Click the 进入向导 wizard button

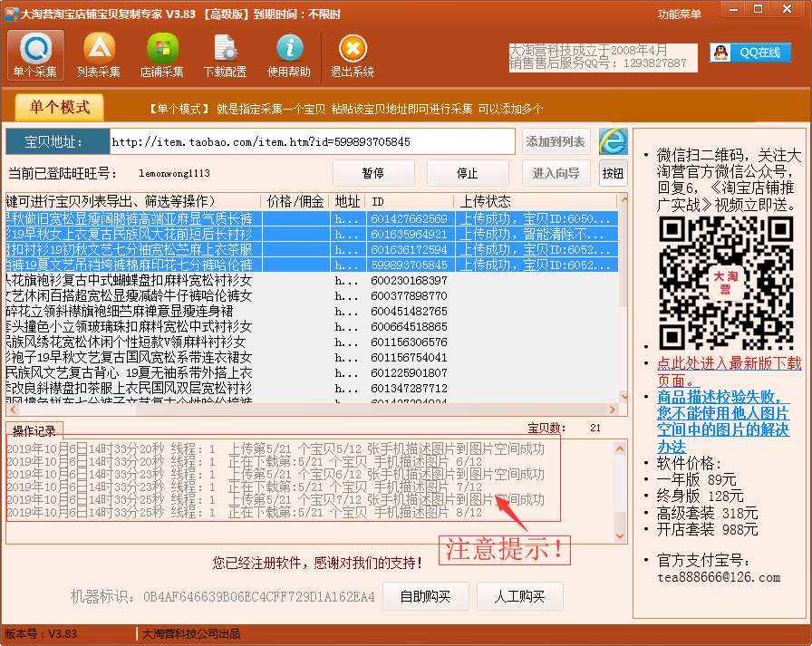click(x=556, y=173)
